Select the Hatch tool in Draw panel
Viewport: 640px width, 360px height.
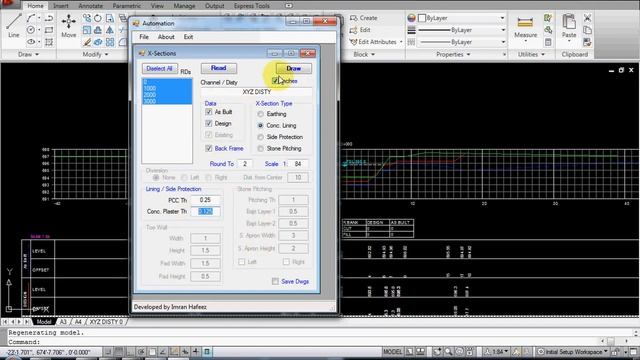(x=49, y=42)
